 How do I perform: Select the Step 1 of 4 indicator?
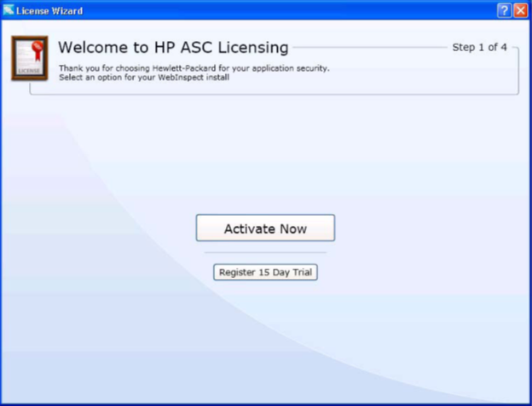tap(479, 47)
